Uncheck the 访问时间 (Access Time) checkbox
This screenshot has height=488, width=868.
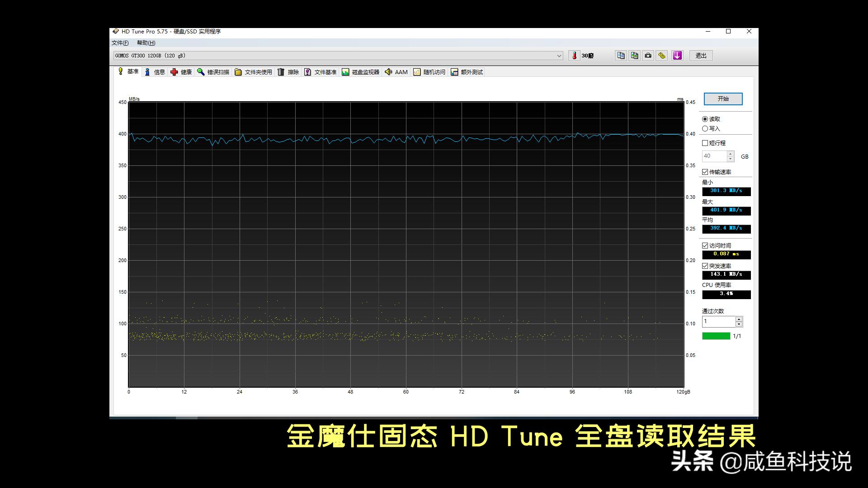[x=704, y=245]
